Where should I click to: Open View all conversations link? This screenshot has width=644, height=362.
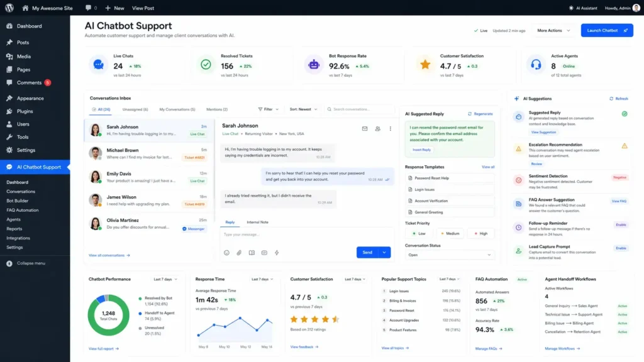point(109,255)
